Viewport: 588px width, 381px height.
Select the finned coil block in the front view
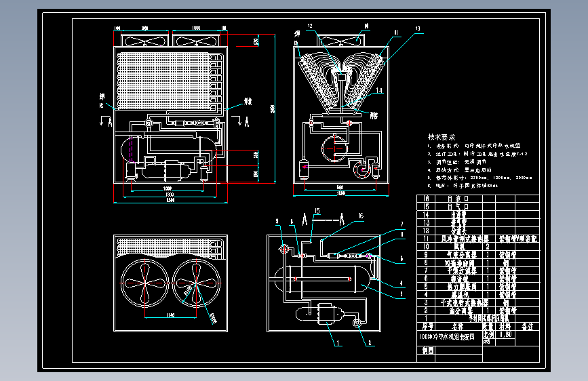[168, 81]
